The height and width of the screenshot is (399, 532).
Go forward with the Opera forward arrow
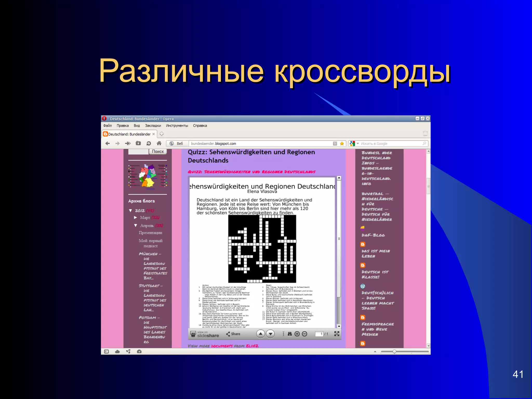click(117, 143)
